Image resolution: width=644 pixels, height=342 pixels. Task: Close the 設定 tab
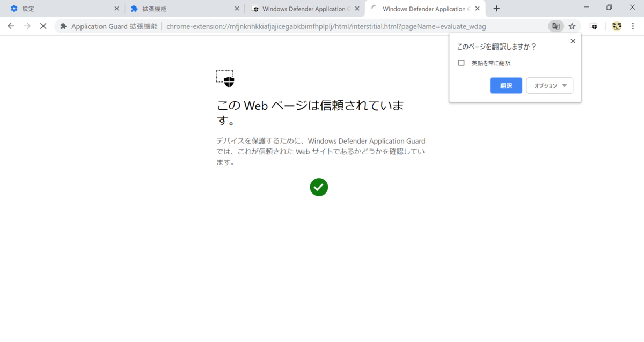[116, 9]
